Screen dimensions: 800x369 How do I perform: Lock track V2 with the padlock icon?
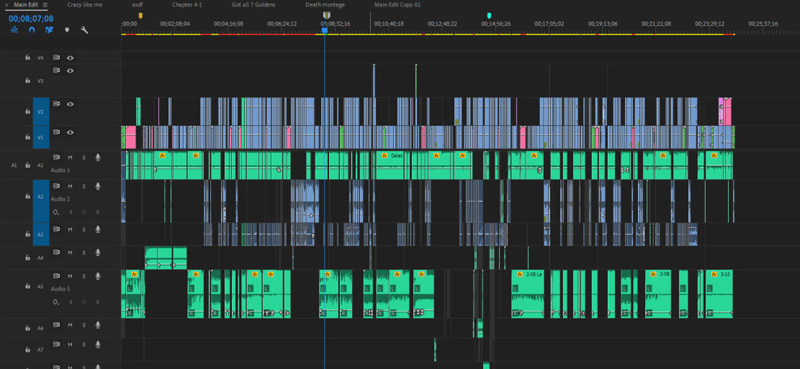click(28, 111)
